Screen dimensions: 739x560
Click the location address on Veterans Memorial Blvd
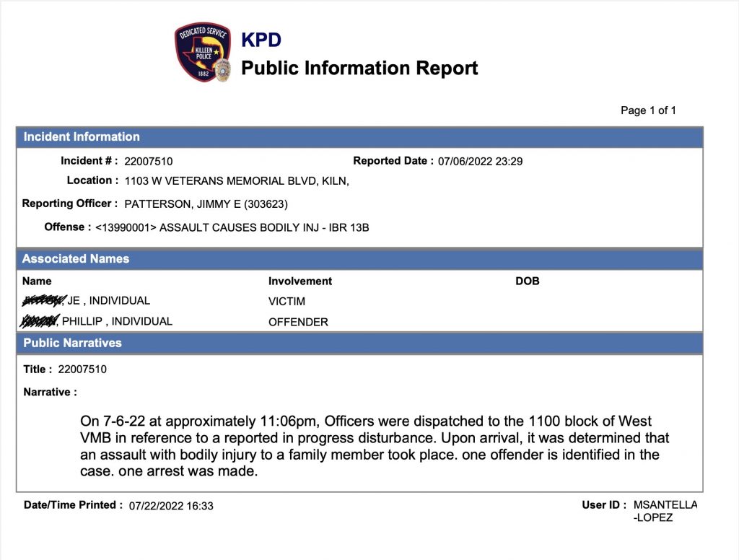(237, 181)
